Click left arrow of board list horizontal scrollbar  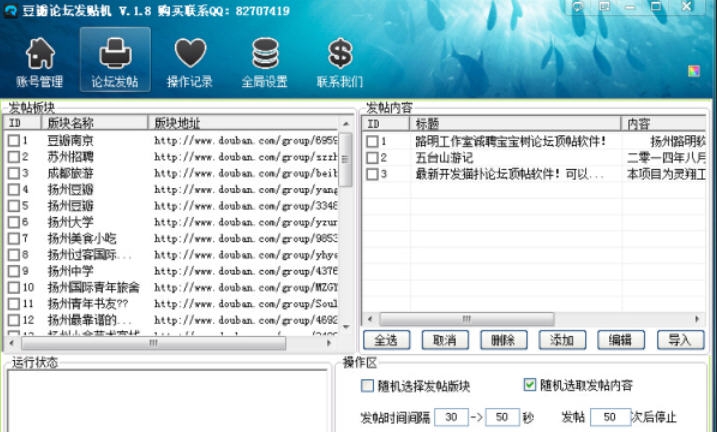(11, 343)
